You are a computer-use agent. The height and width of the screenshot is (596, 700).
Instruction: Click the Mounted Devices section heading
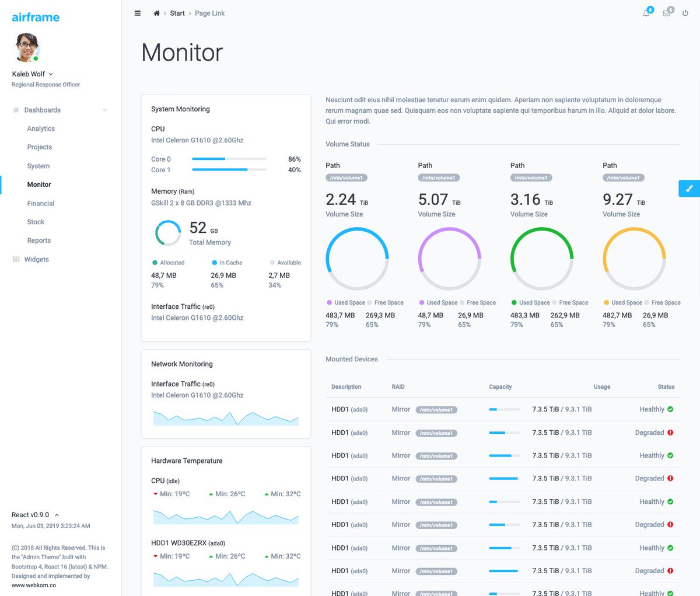(352, 359)
